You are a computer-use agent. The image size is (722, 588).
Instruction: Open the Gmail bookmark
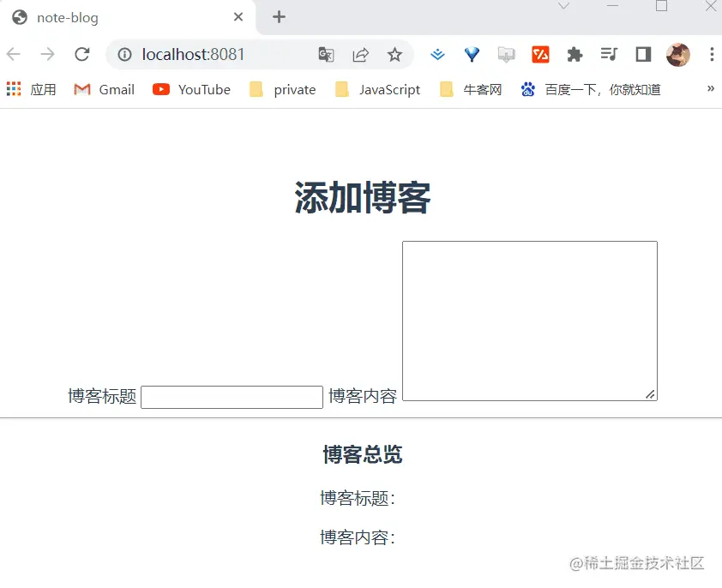click(103, 88)
